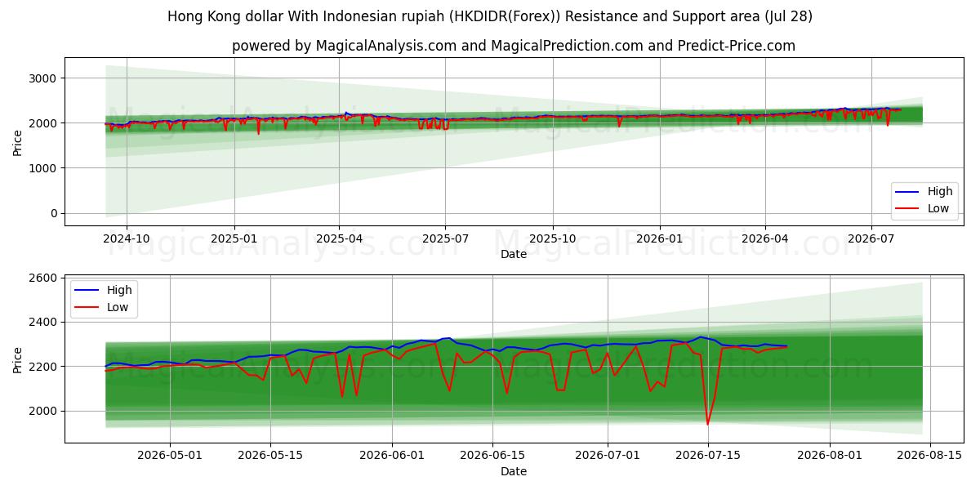Click the '2025-04' date label on the top axis

tap(340, 239)
